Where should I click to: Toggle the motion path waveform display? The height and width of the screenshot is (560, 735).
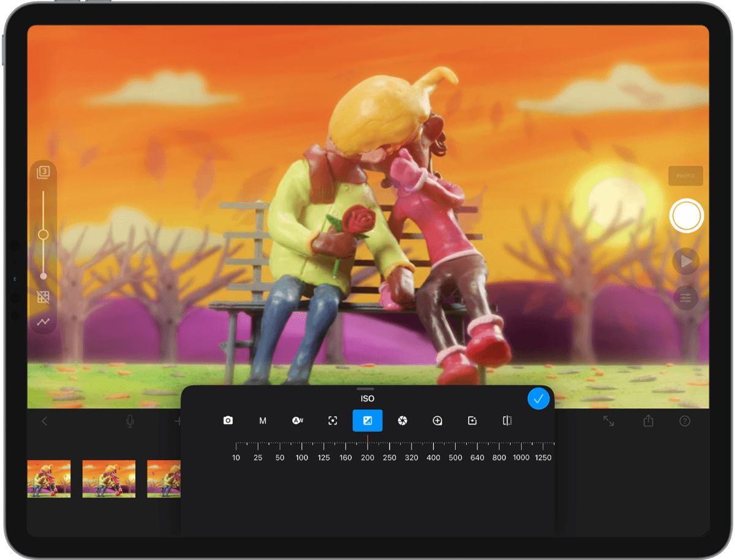pyautogui.click(x=43, y=321)
